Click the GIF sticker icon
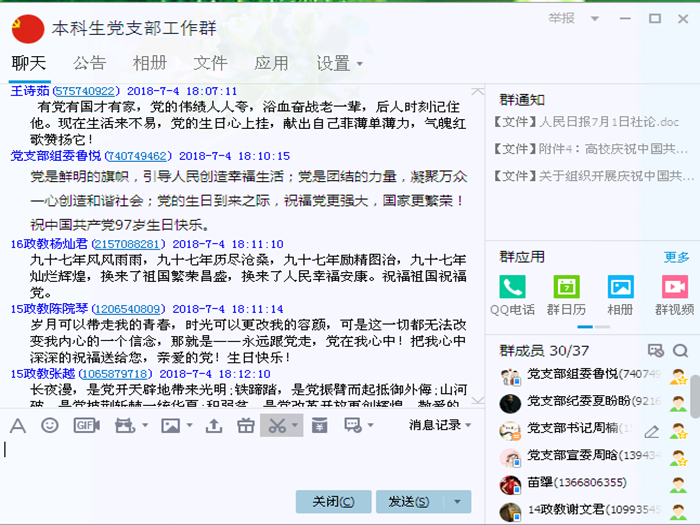This screenshot has width=700, height=525. (x=85, y=425)
